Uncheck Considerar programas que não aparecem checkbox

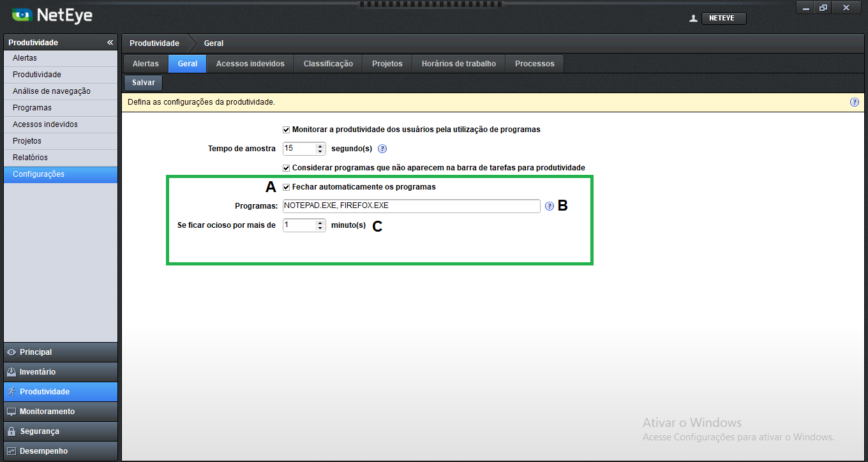tap(287, 168)
